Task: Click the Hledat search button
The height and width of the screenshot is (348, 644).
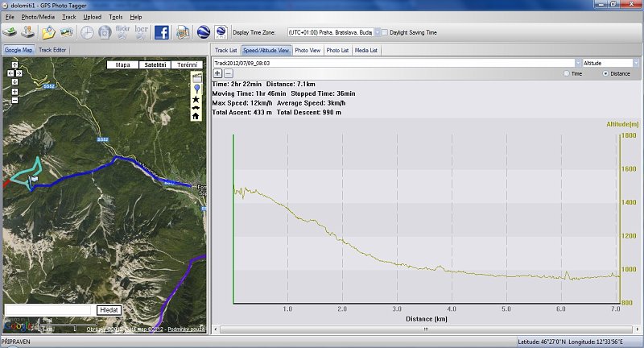Action: [x=109, y=310]
